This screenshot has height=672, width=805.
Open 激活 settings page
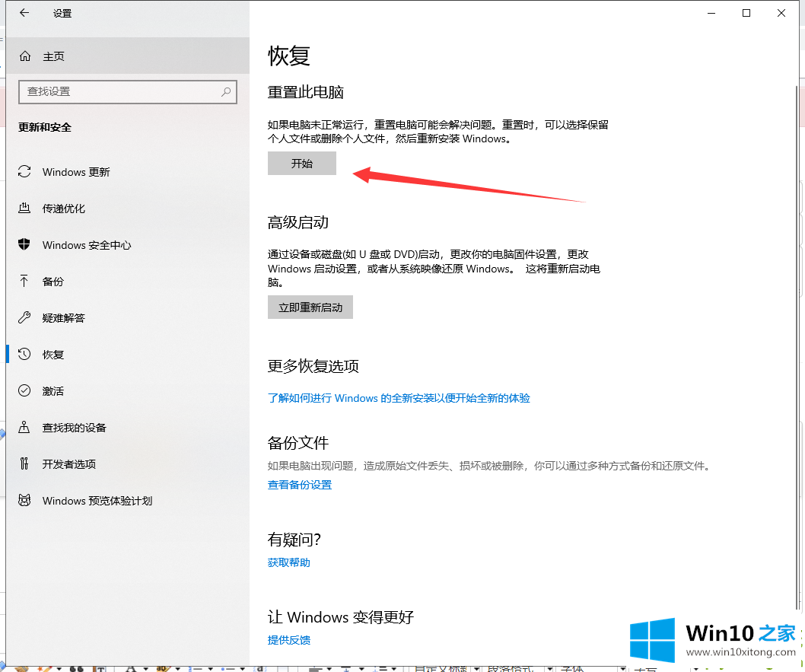click(x=127, y=390)
